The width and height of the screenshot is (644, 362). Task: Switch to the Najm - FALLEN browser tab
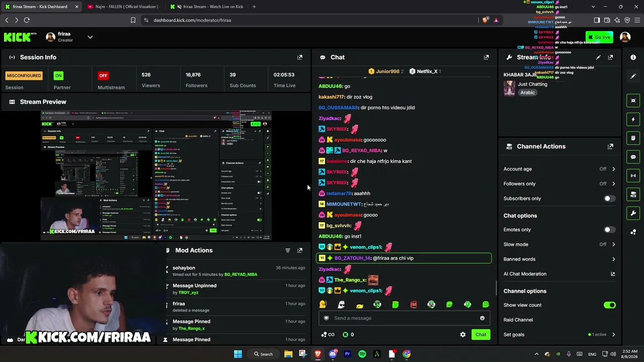[x=124, y=7]
